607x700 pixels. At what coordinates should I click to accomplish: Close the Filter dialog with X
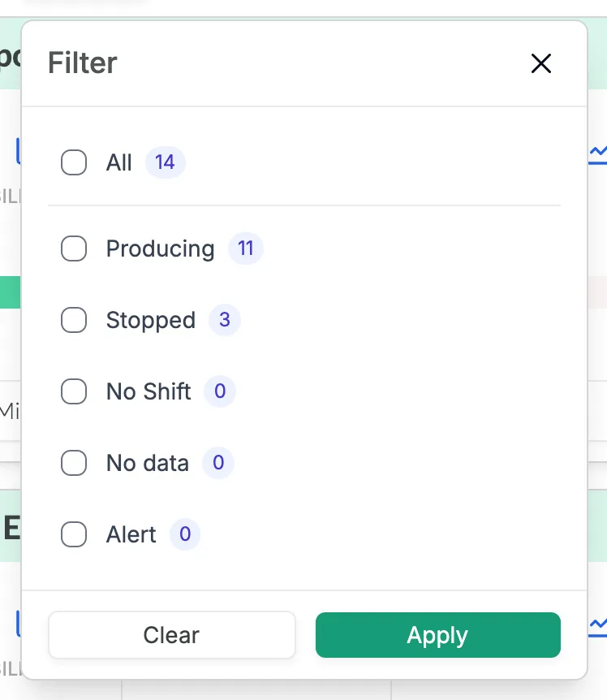pyautogui.click(x=541, y=63)
